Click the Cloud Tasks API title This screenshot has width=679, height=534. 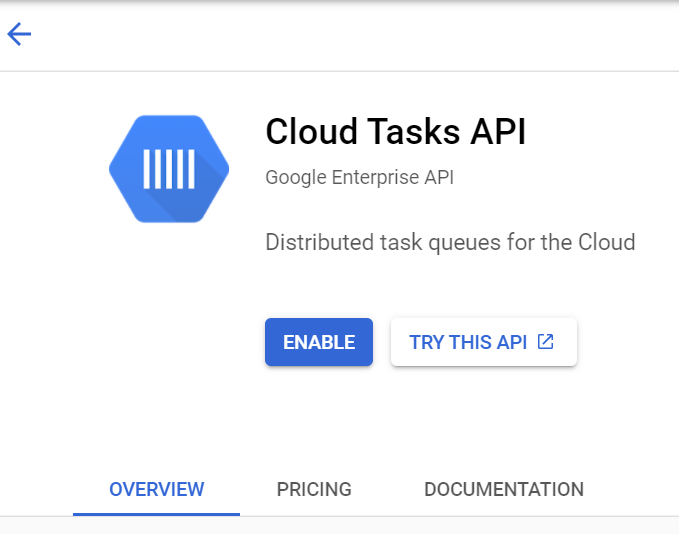coord(395,131)
